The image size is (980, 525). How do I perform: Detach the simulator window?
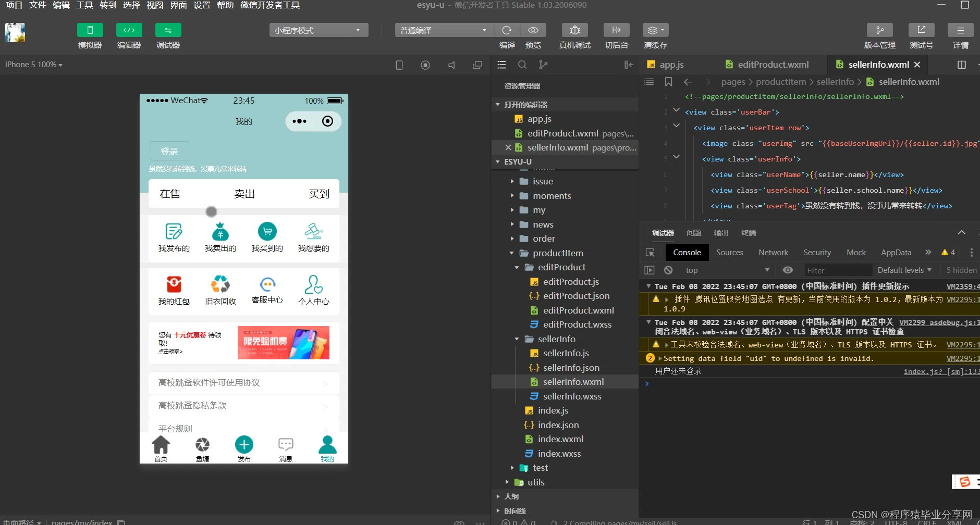tap(477, 65)
